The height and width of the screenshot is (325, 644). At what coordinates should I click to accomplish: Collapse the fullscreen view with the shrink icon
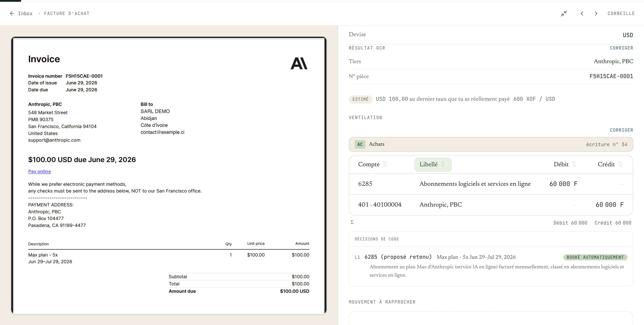pyautogui.click(x=564, y=13)
